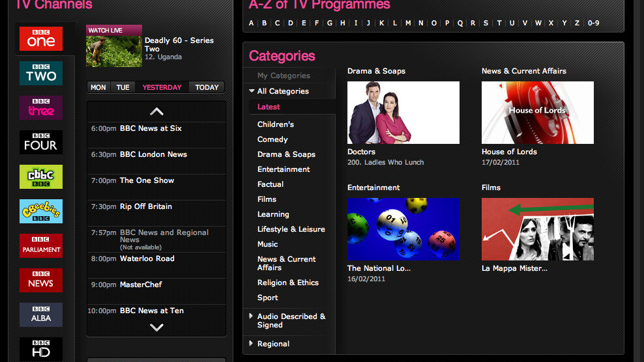Image resolution: width=644 pixels, height=362 pixels.
Task: Open the Entertainment section heading
Action: (373, 188)
